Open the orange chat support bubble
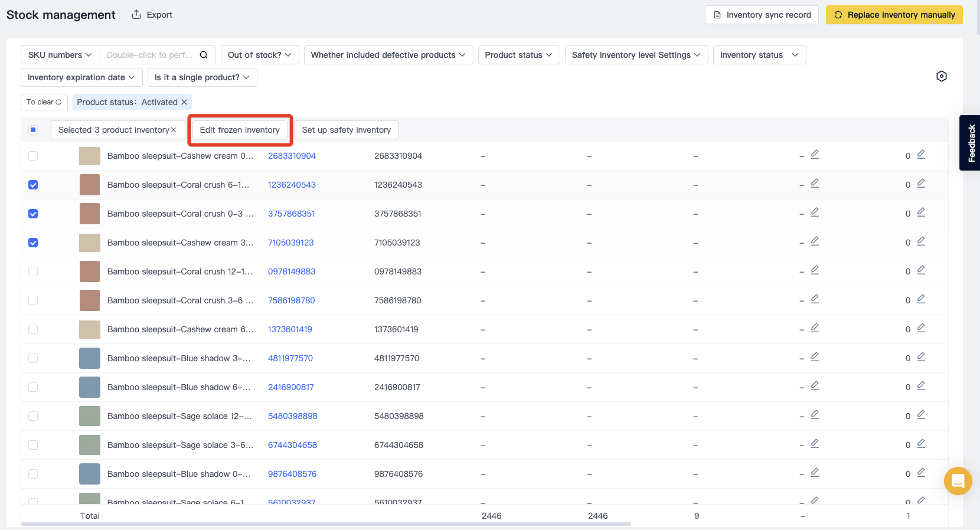The image size is (980, 530). click(958, 480)
